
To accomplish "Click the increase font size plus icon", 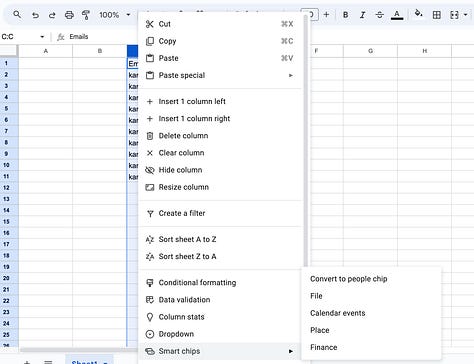I will coord(326,15).
